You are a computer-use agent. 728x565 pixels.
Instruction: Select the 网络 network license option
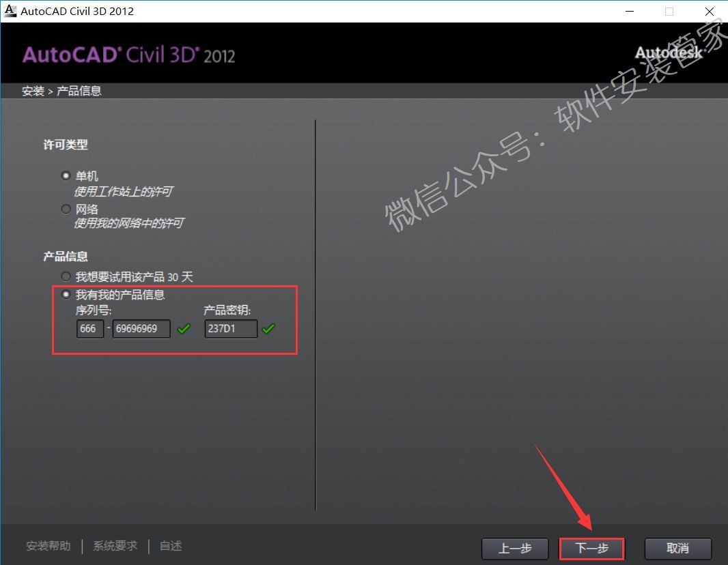tap(66, 209)
